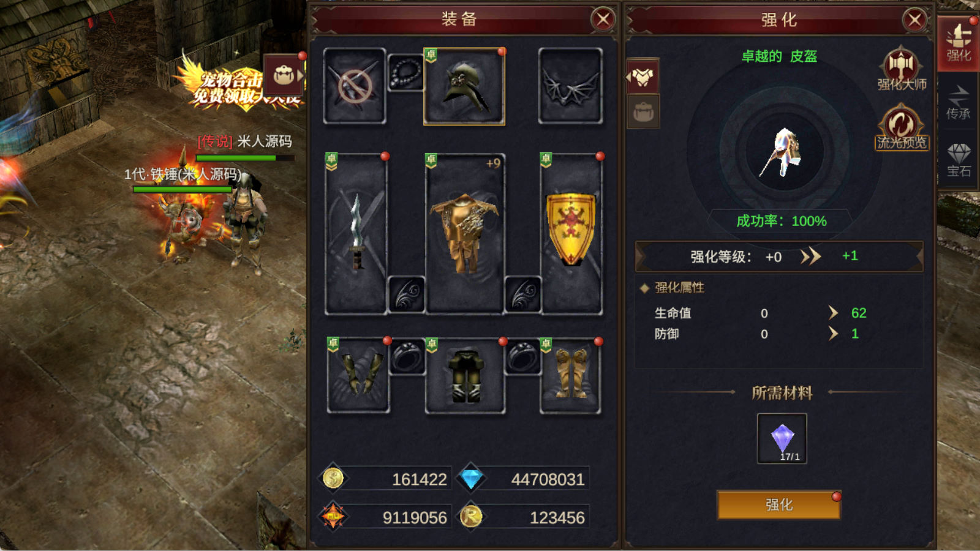Select the dagger weapon slot
Viewport: 980px width, 551px height.
[x=356, y=234]
